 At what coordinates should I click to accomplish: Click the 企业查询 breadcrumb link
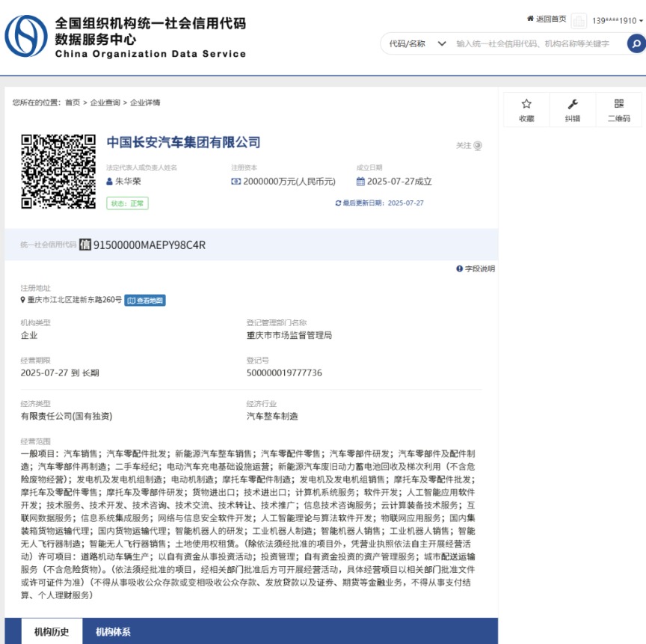(x=105, y=102)
